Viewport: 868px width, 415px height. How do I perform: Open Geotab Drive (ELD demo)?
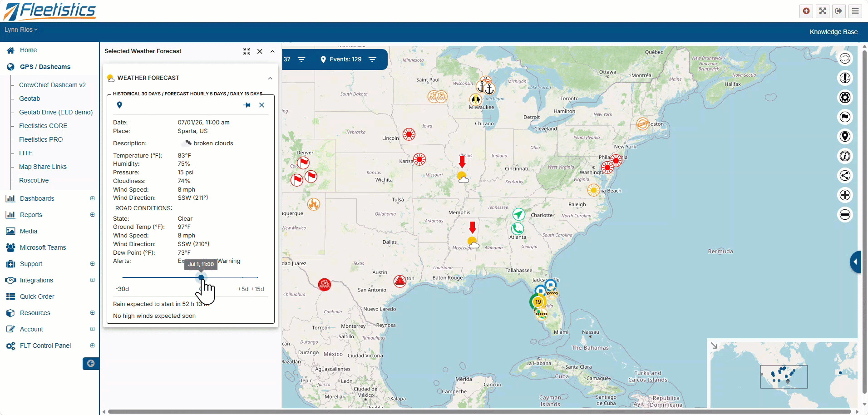(x=56, y=112)
